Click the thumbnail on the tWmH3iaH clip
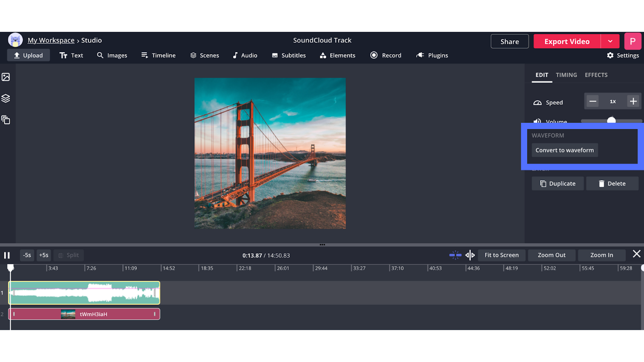This screenshot has width=644, height=362. 68,314
